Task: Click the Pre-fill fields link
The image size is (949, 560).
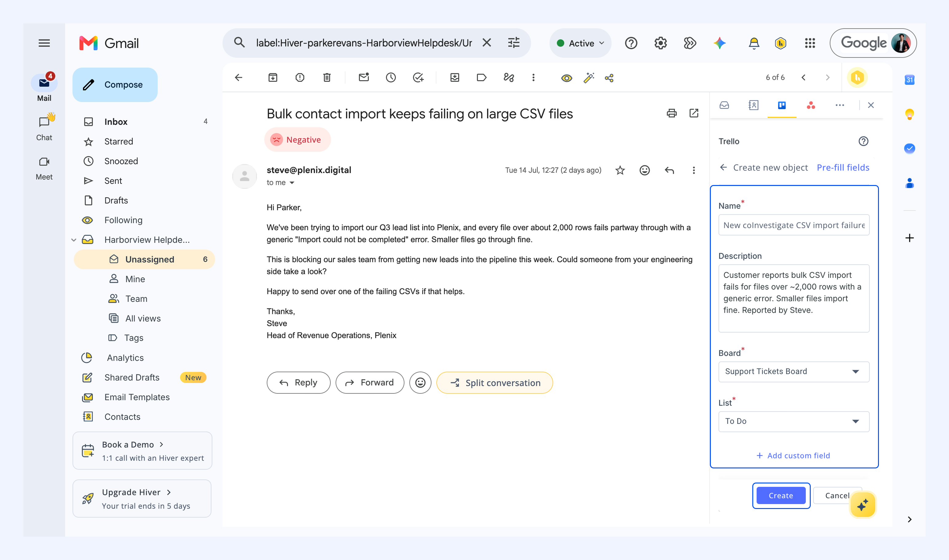Action: click(843, 168)
